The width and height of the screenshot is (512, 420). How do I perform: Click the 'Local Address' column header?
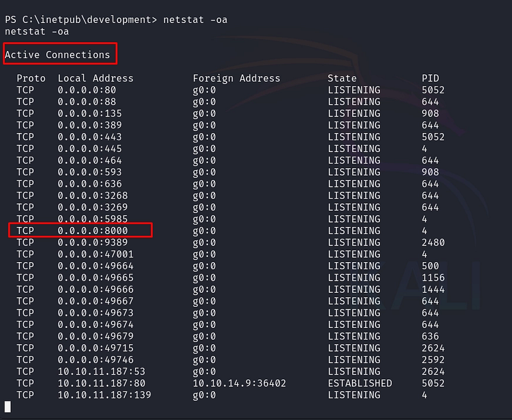click(x=95, y=78)
